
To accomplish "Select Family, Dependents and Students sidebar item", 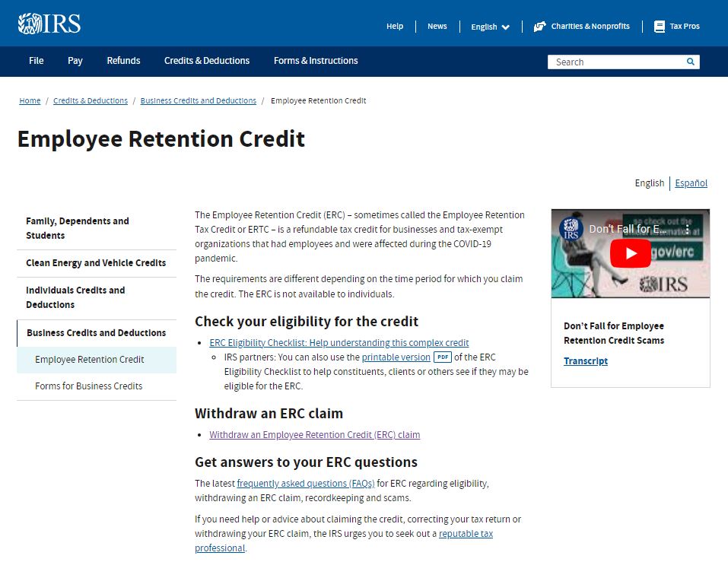I will (x=97, y=228).
